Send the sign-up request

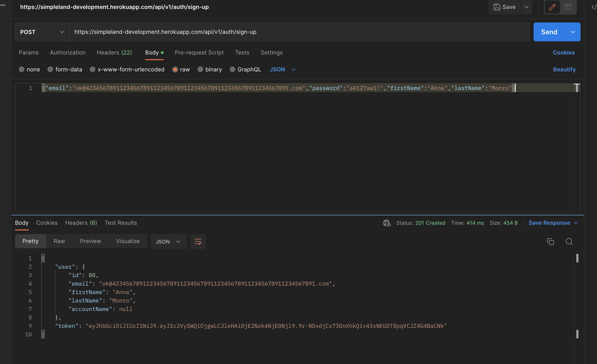tap(549, 32)
